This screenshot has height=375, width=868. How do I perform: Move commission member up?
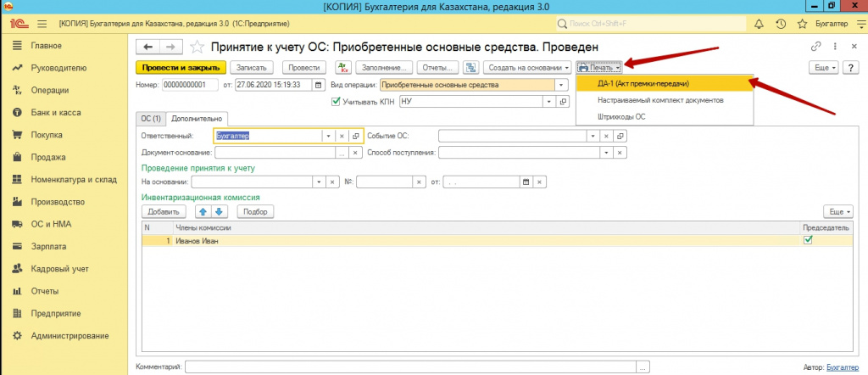203,211
